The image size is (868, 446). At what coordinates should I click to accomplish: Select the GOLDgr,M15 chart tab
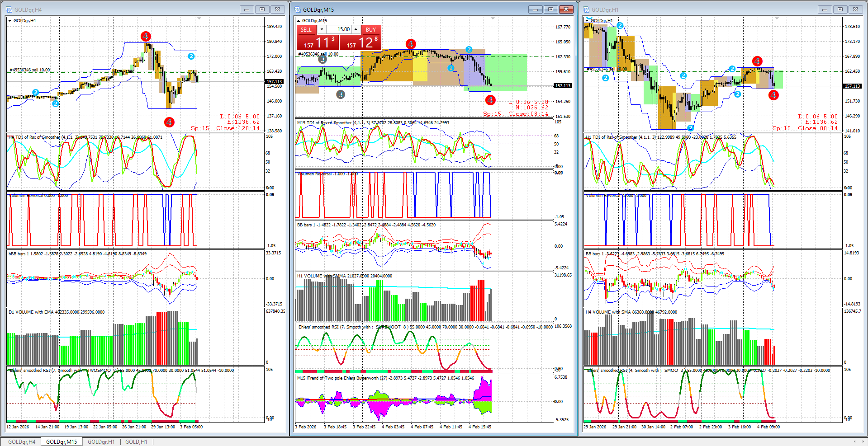coord(62,441)
